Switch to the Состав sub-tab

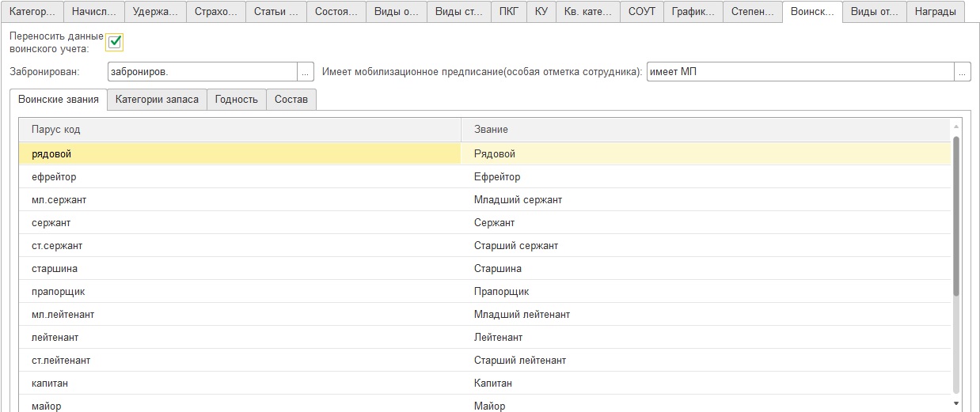pos(291,100)
